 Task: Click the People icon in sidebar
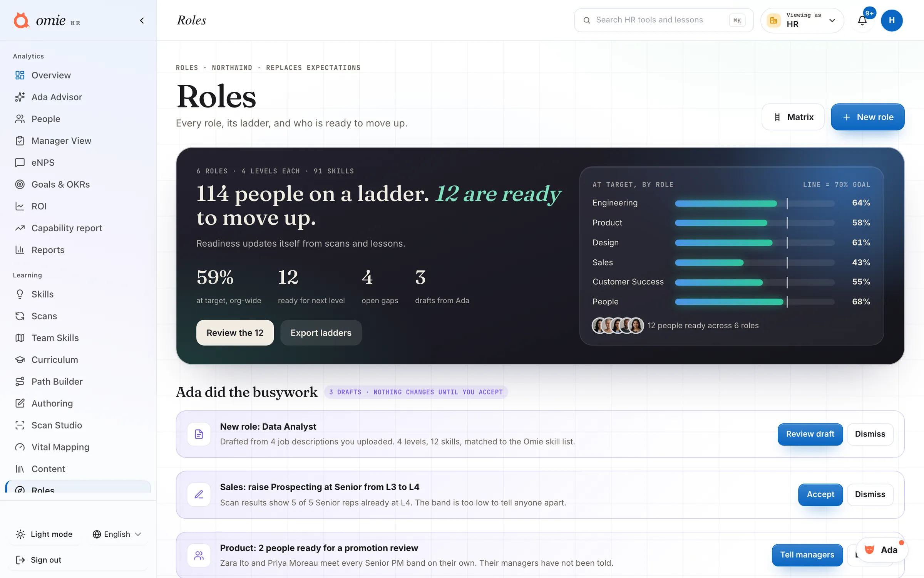pos(20,119)
